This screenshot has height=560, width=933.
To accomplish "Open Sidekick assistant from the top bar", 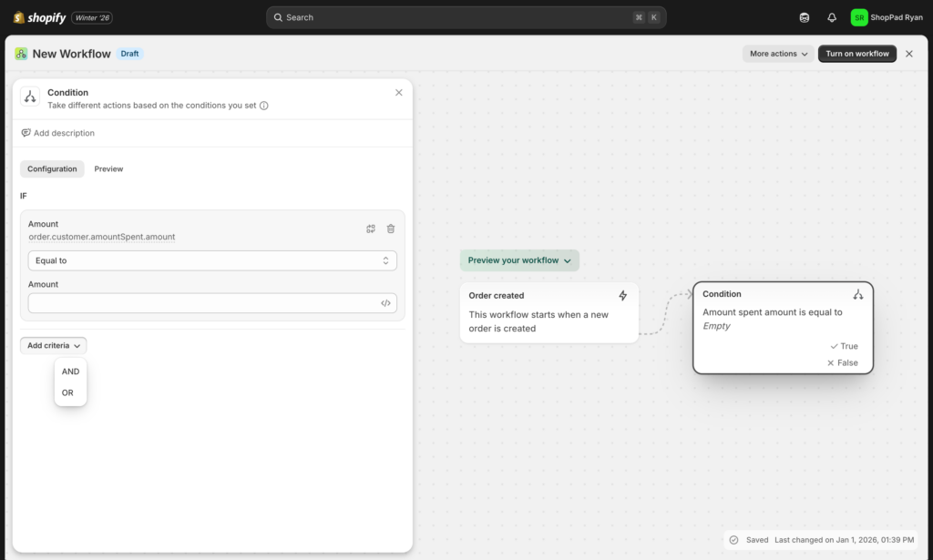I will click(803, 16).
